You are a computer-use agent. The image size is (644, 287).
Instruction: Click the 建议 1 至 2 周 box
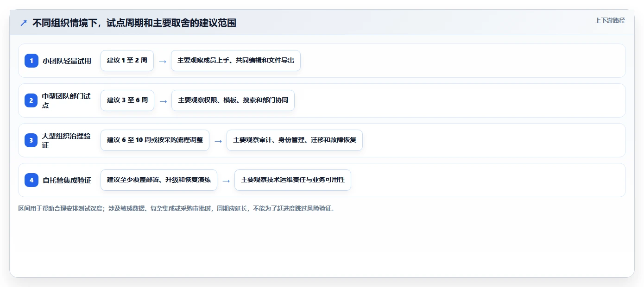tap(127, 61)
